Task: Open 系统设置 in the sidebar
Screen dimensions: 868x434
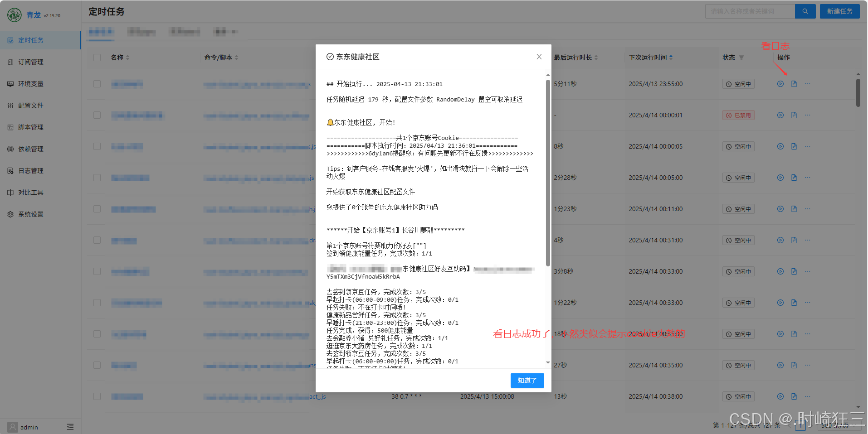Action: coord(40,214)
